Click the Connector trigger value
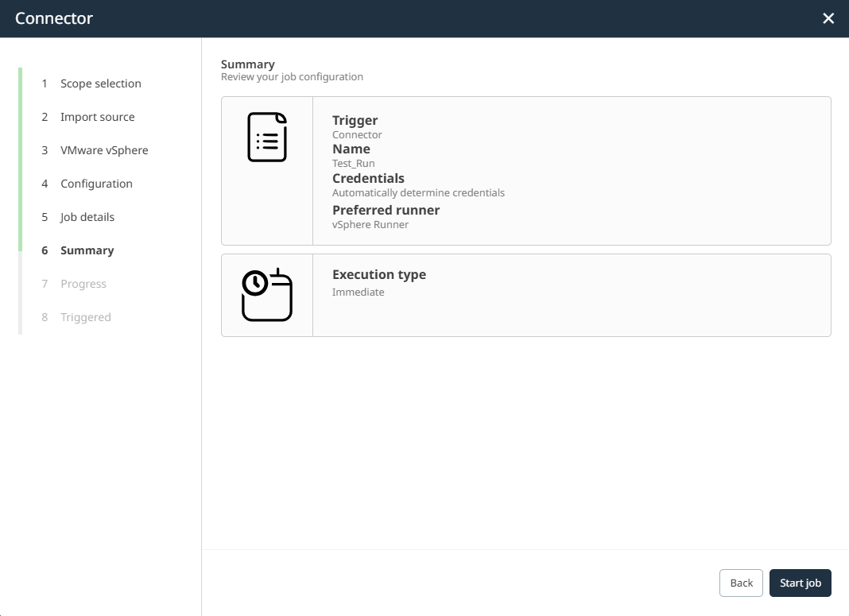Viewport: 849px width, 616px height. [357, 135]
